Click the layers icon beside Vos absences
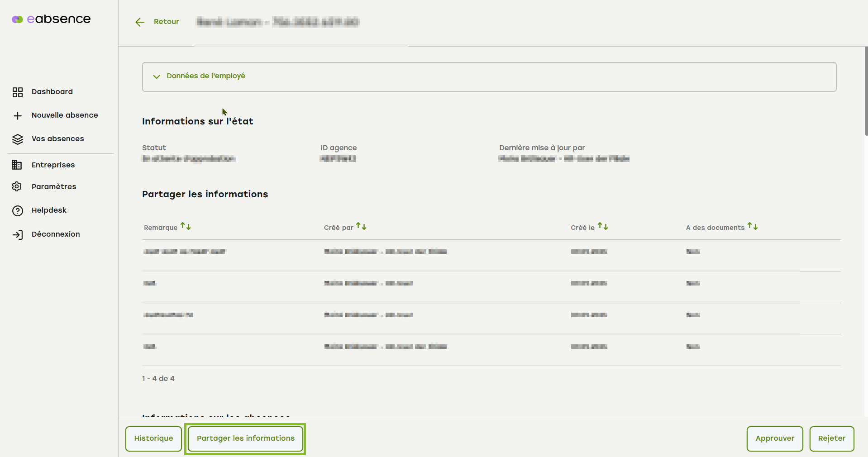868x457 pixels. click(18, 139)
